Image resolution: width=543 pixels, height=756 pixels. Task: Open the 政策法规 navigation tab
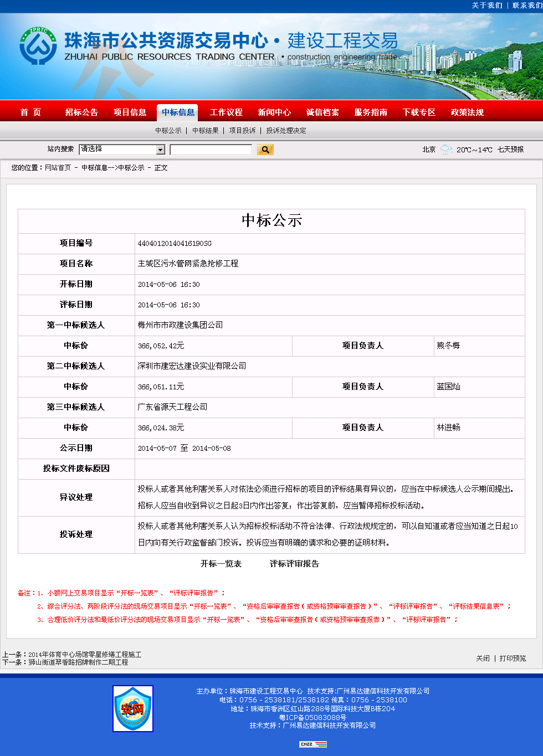point(467,112)
